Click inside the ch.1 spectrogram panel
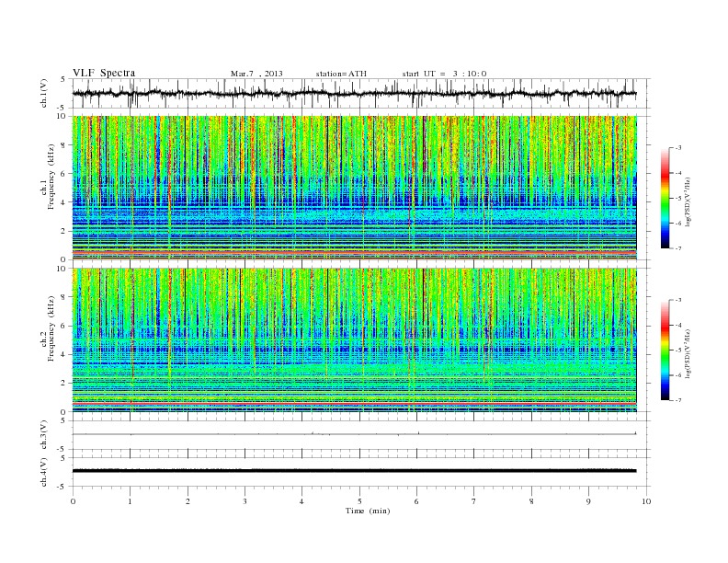 (354, 188)
